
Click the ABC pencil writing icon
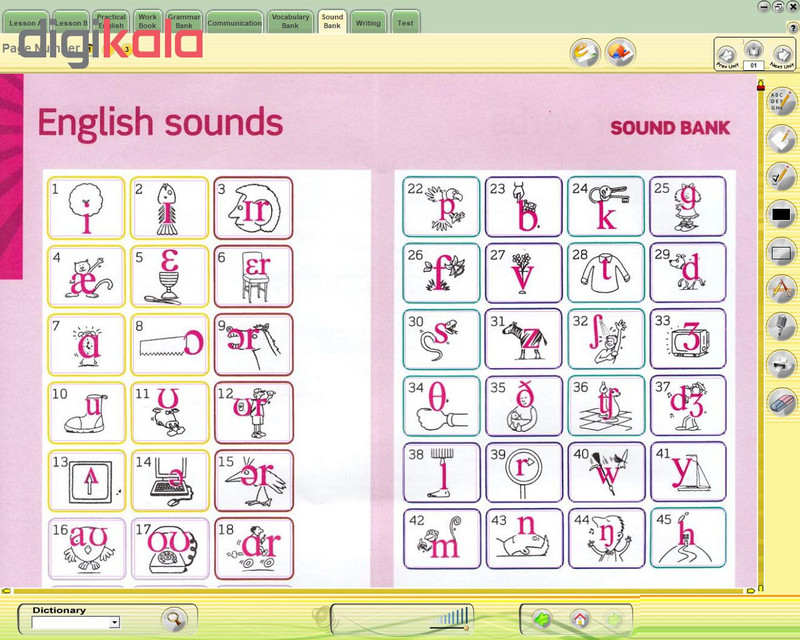click(x=782, y=102)
